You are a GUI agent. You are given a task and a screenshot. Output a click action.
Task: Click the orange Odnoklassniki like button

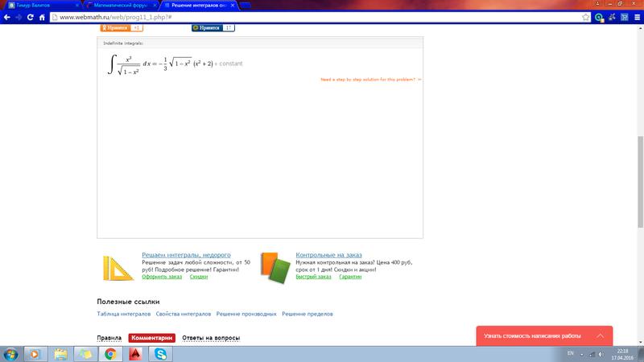122,28
